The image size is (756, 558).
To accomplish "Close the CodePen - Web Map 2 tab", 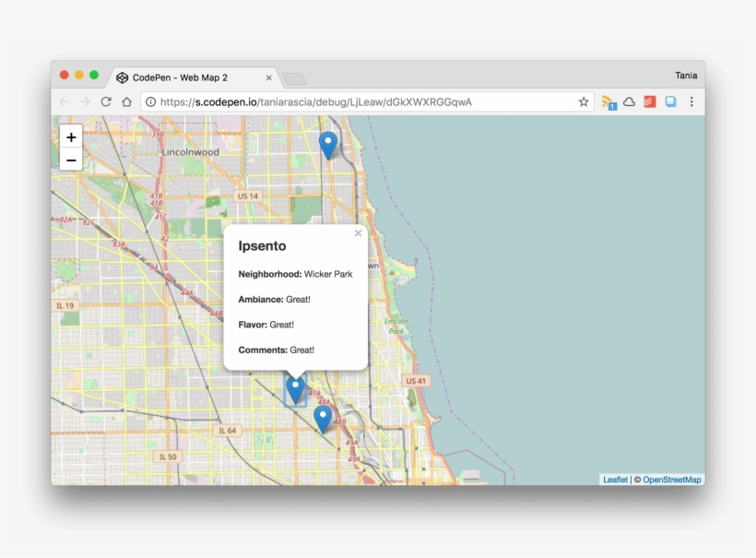I will point(269,78).
